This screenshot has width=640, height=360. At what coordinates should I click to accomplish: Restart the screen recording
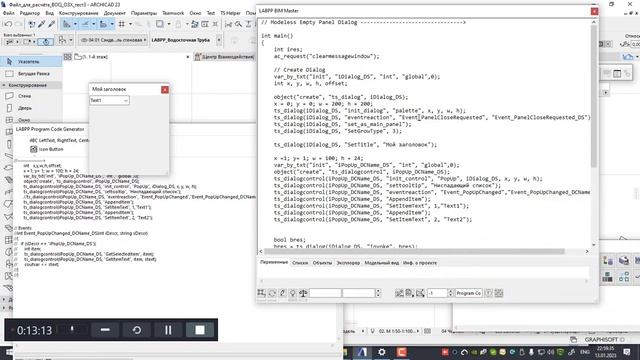click(137, 330)
